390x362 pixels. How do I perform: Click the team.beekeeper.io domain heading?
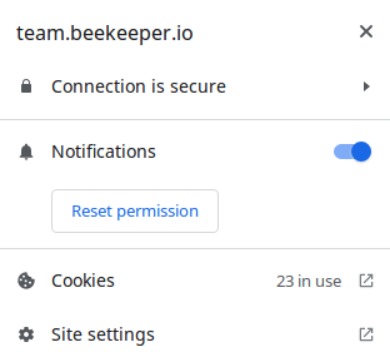tap(105, 33)
